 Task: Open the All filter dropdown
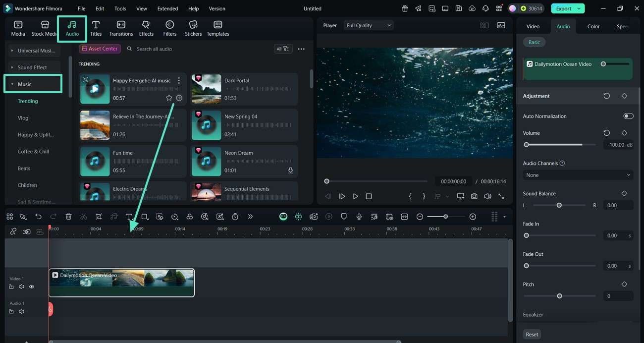(x=283, y=49)
